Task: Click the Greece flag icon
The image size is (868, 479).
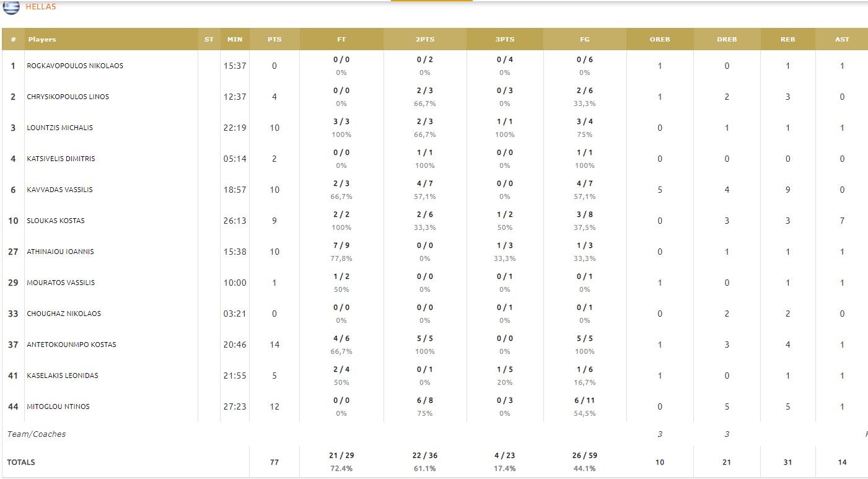Action: click(x=11, y=7)
